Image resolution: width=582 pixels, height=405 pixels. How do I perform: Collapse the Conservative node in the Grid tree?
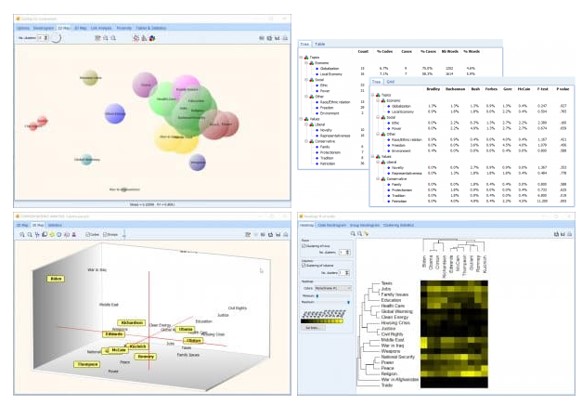point(378,179)
